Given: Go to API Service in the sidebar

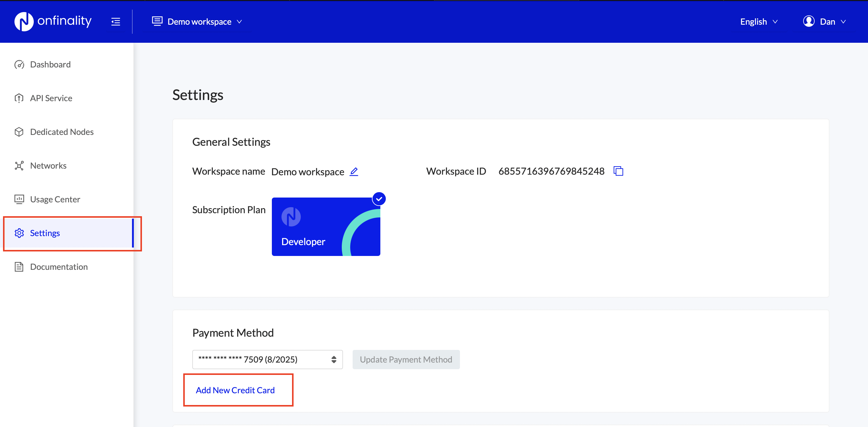Looking at the screenshot, I should pyautogui.click(x=51, y=98).
